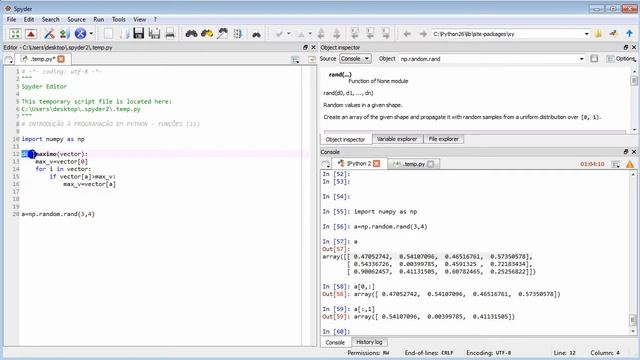Open the Search menu
The width and height of the screenshot is (640, 360).
[51, 19]
